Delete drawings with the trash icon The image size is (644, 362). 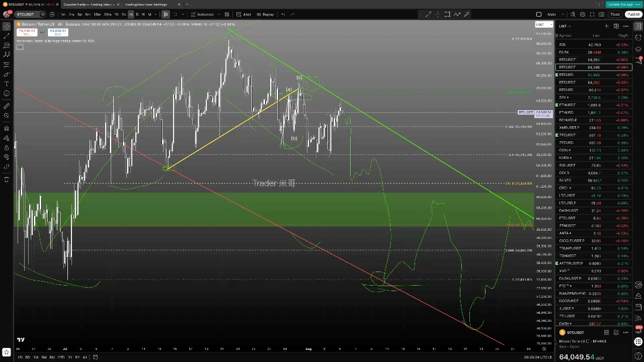point(7,179)
